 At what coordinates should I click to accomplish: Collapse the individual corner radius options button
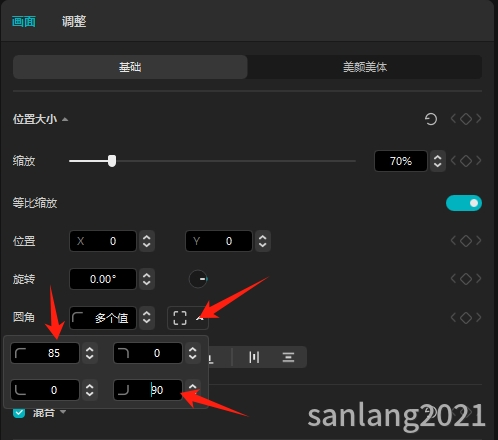(x=188, y=318)
